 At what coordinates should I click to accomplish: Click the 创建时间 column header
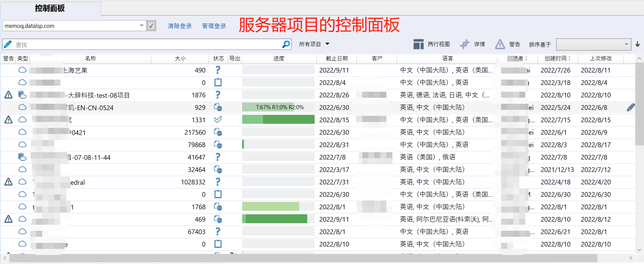(558, 58)
